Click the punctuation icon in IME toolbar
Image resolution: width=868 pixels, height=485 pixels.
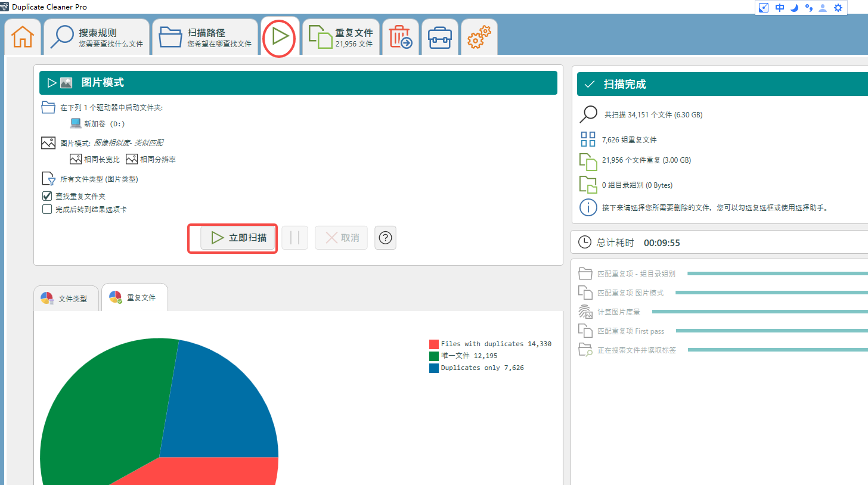pos(809,8)
